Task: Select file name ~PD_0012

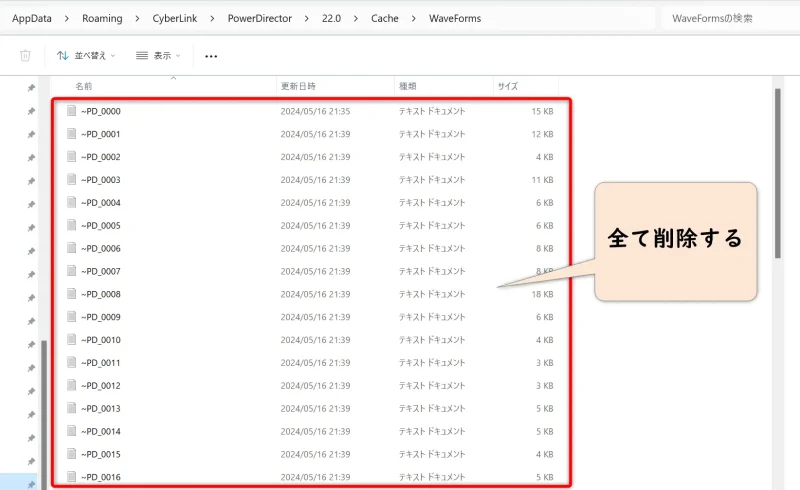Action: [x=101, y=386]
